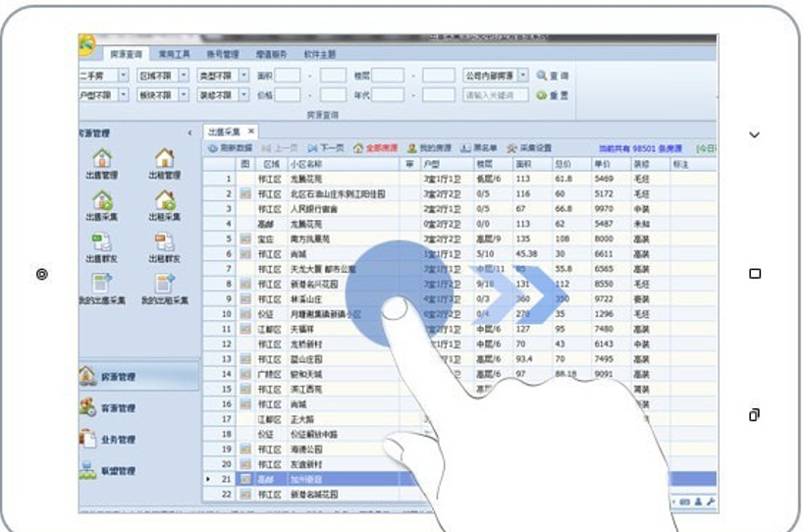Click the wrench icon in status bar
The width and height of the screenshot is (803, 532).
point(711,502)
